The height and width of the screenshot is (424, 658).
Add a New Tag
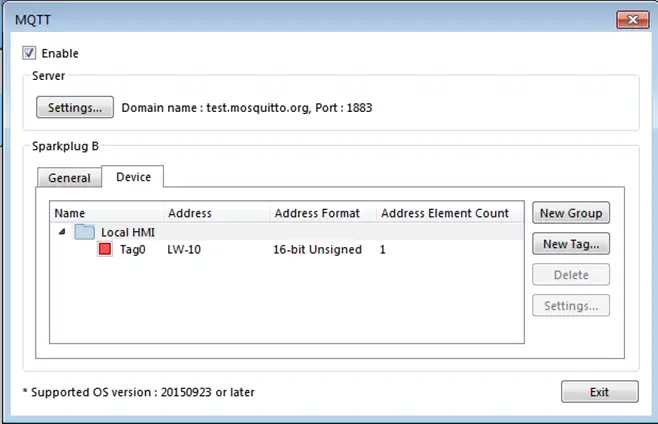point(571,244)
